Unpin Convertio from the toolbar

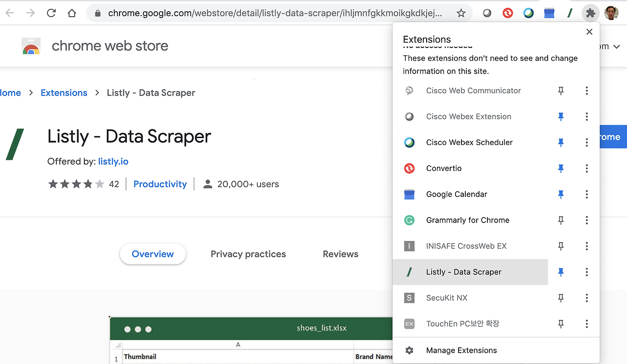(561, 169)
